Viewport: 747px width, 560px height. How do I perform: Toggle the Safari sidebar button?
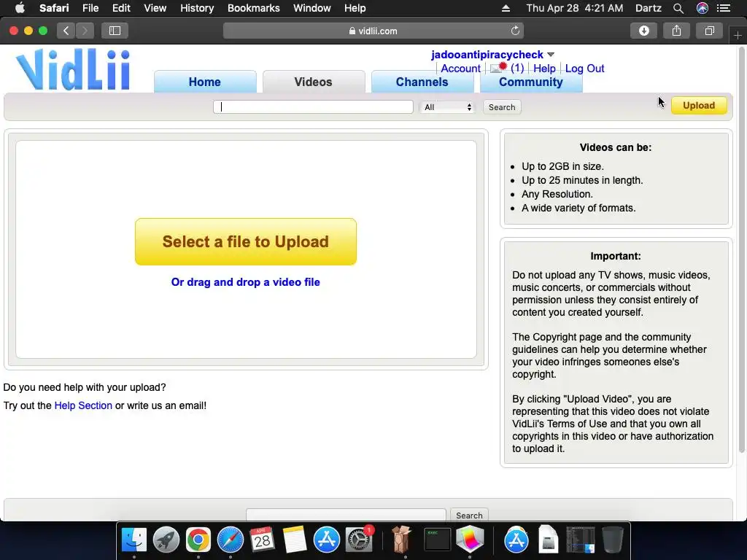tap(115, 31)
